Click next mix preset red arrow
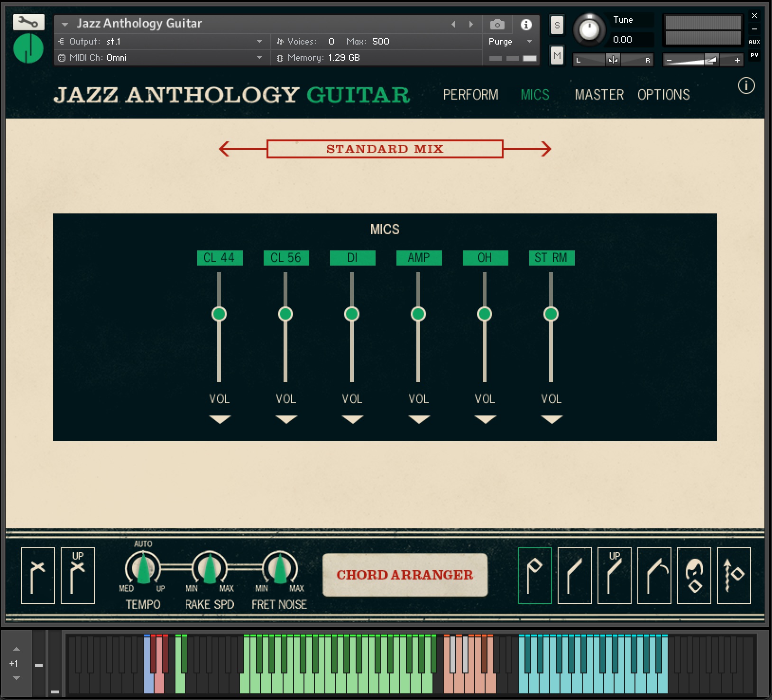Screen dimensions: 772x700 click(545, 149)
